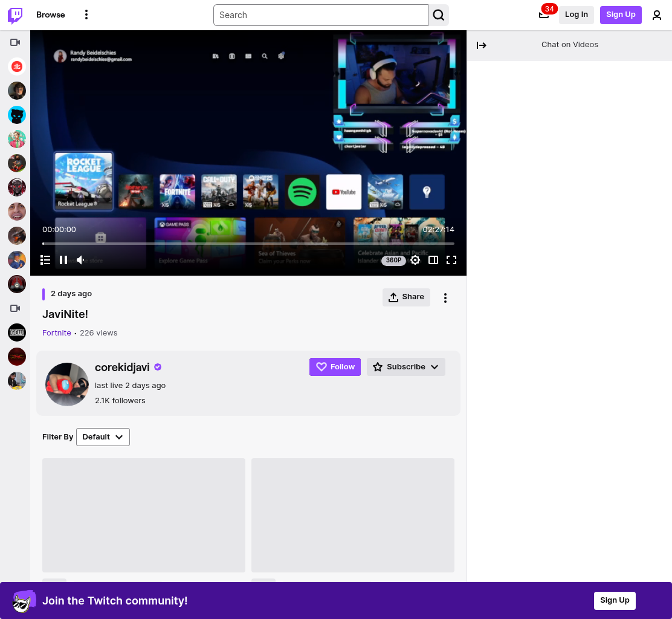Viewport: 672px width, 619px height.
Task: Click the 2 days ago upload label
Action: (x=71, y=294)
